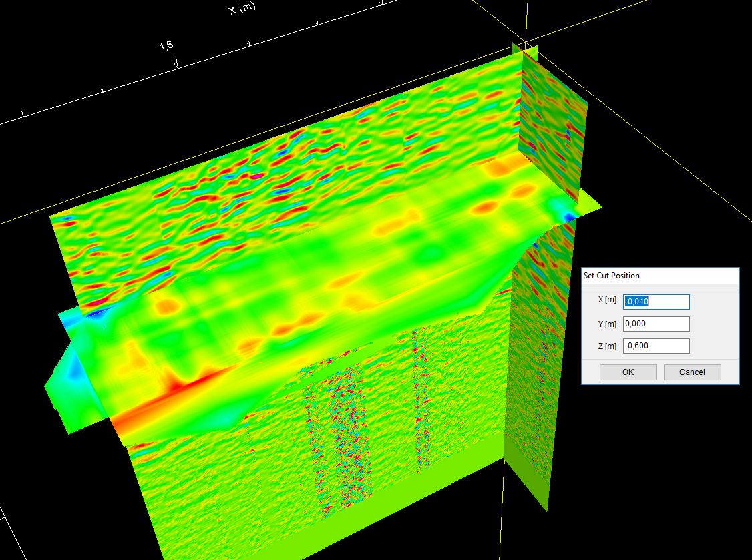Click the X (m) axis title
This screenshot has height=560, width=752.
(242, 9)
